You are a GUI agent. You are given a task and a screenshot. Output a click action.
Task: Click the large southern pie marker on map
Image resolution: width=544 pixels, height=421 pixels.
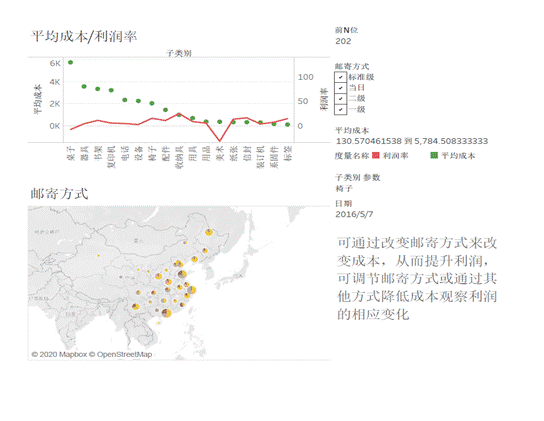[167, 313]
